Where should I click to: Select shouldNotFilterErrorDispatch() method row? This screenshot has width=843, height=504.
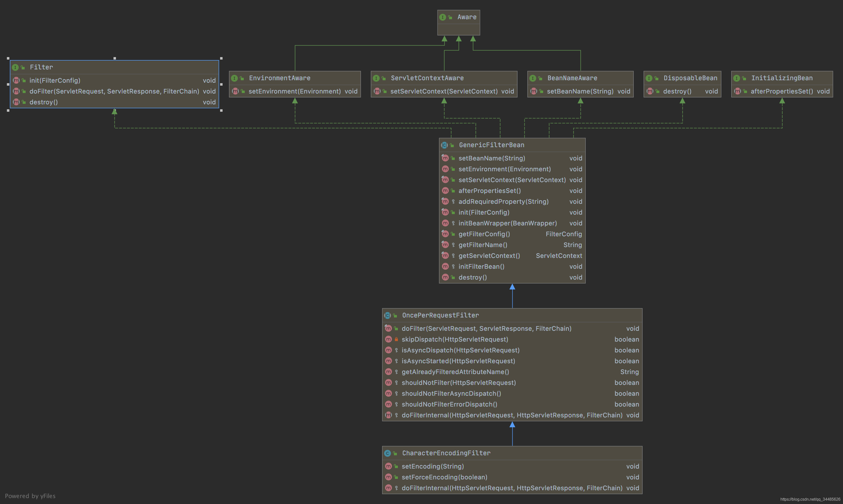point(449,404)
